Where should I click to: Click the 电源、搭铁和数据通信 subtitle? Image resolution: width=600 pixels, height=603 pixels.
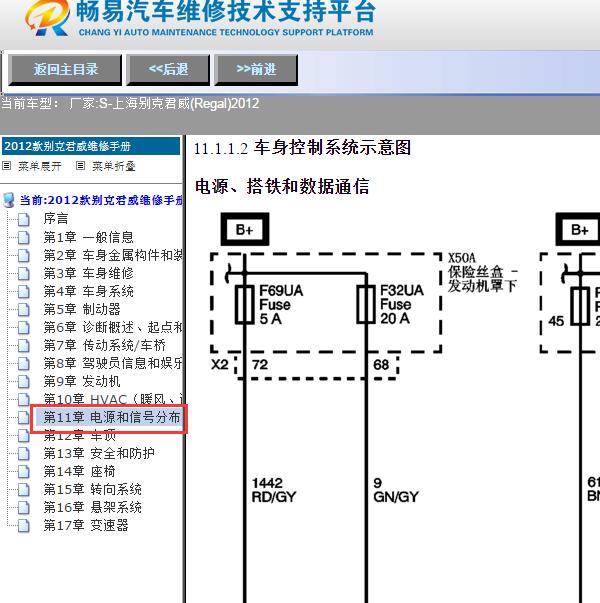[x=282, y=187]
